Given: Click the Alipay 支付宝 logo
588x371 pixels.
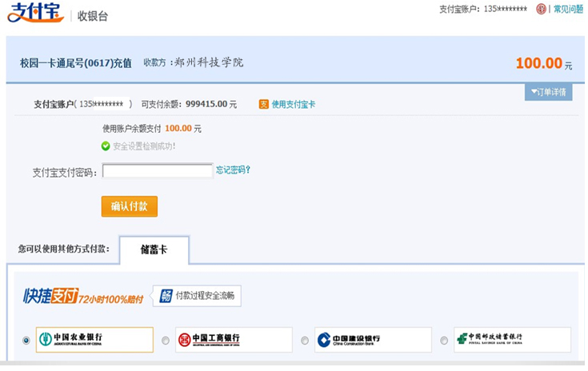Looking at the screenshot, I should point(36,12).
